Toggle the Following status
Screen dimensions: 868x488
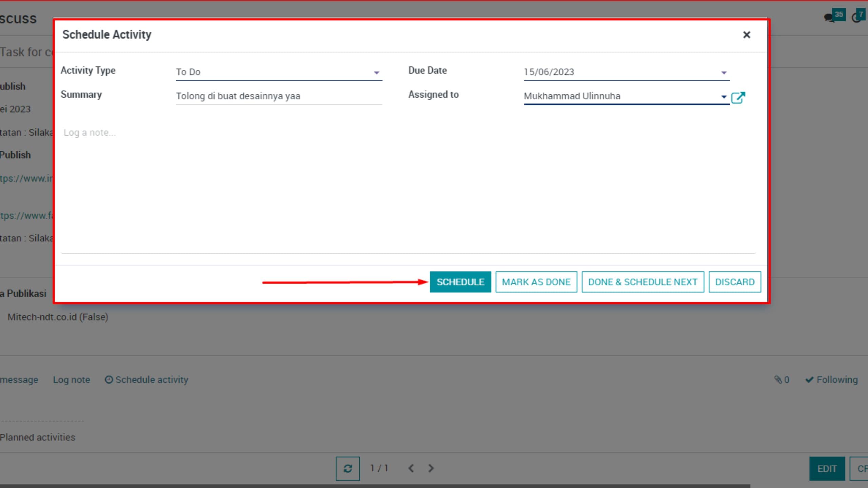[x=831, y=380]
